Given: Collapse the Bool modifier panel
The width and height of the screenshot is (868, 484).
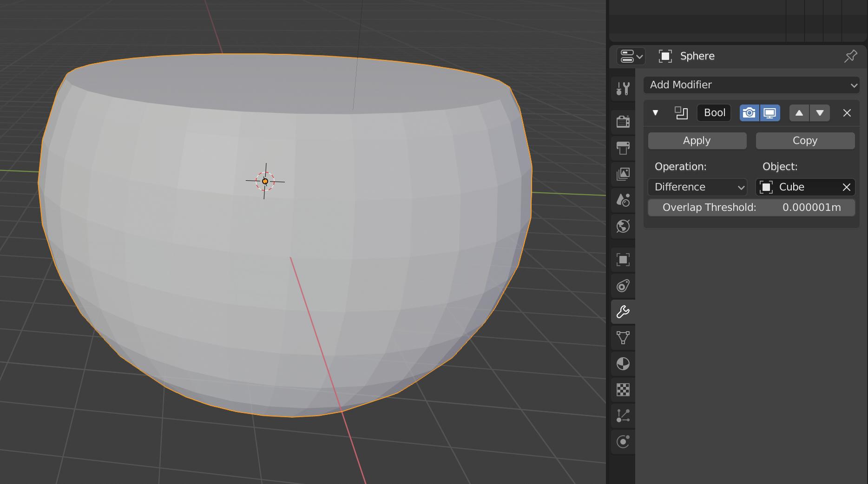Looking at the screenshot, I should click(655, 113).
